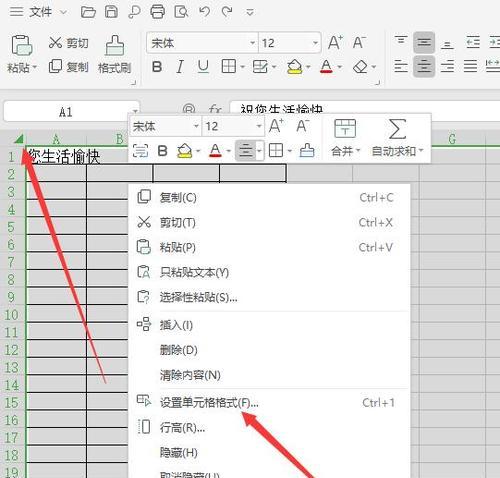Toggle ribbon middle vertical align
The height and width of the screenshot is (478, 500).
pyautogui.click(x=424, y=43)
